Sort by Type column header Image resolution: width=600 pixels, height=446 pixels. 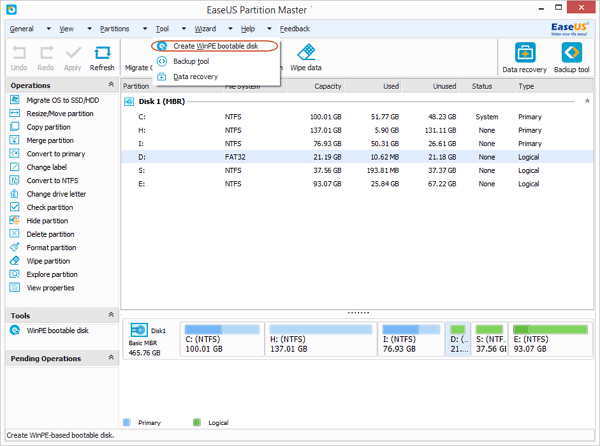point(526,86)
